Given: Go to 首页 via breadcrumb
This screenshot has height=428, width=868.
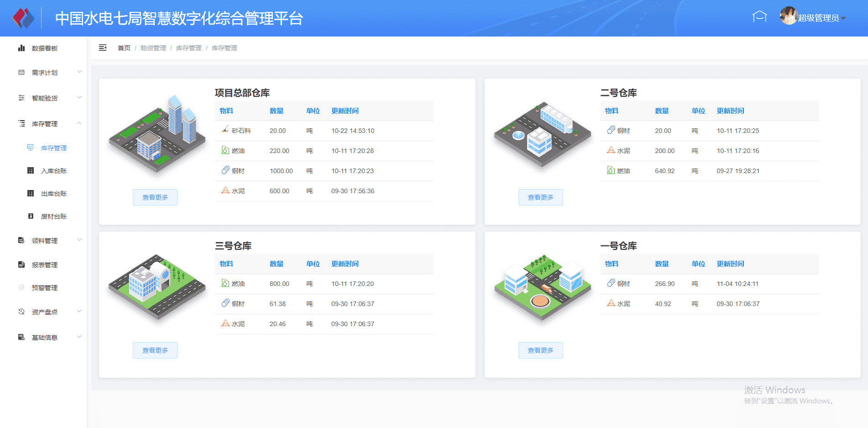Looking at the screenshot, I should click(124, 48).
